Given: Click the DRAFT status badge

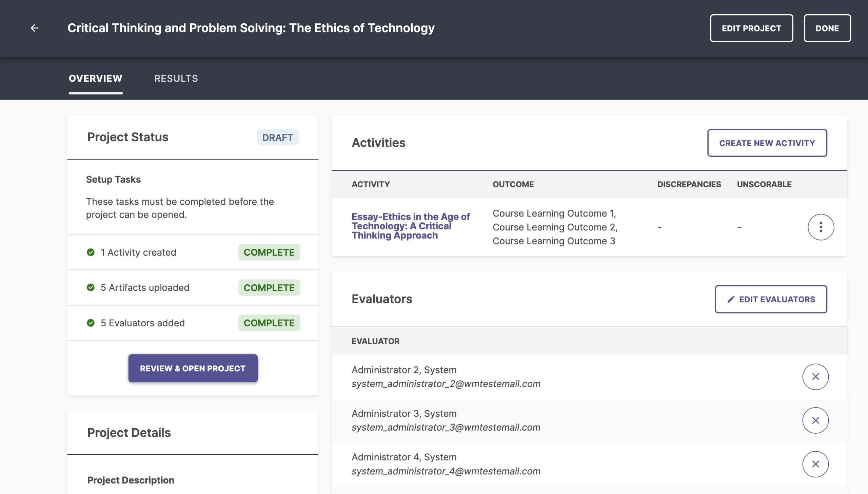Looking at the screenshot, I should (x=278, y=138).
